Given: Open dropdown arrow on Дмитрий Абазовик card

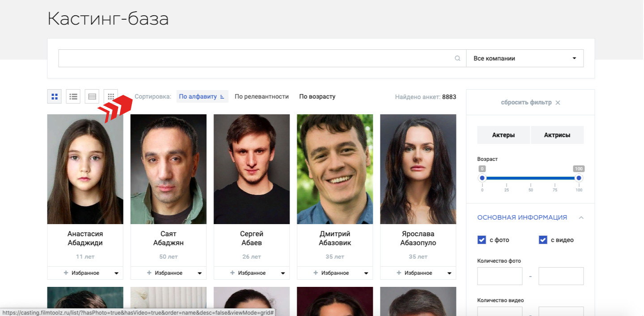Looking at the screenshot, I should pyautogui.click(x=366, y=273).
